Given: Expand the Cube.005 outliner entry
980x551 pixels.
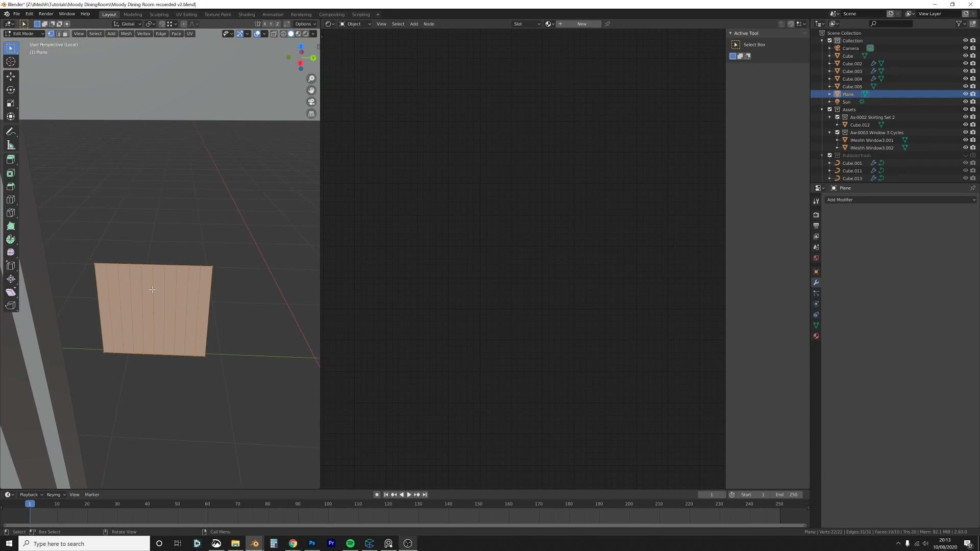Looking at the screenshot, I should pyautogui.click(x=829, y=87).
